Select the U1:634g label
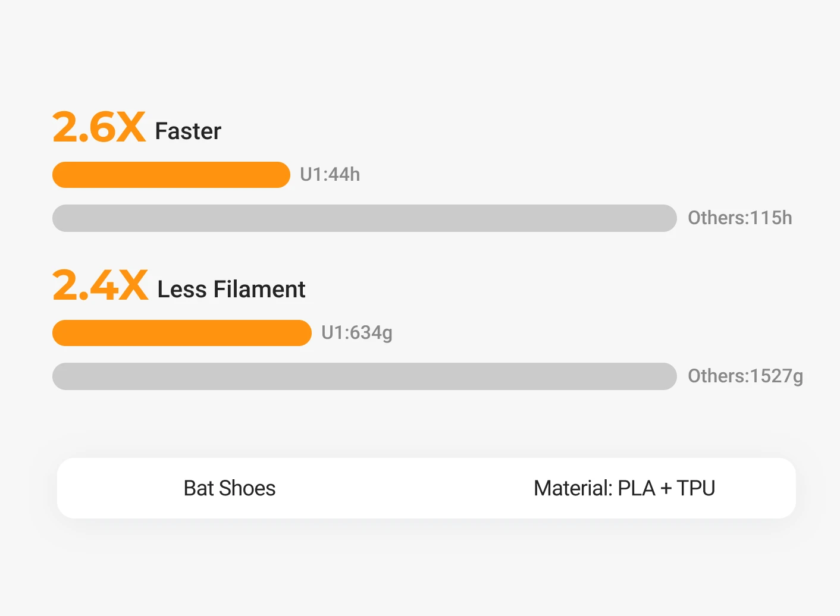The image size is (840, 616). [357, 333]
